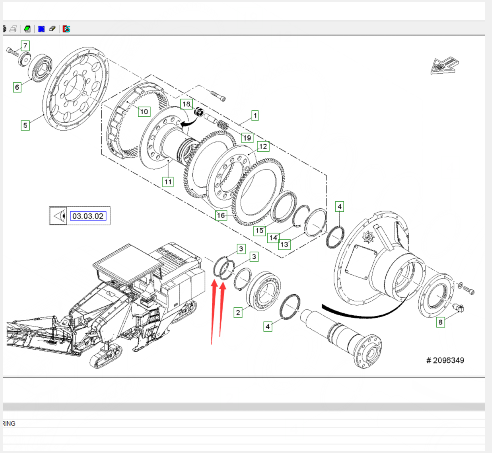Image resolution: width=492 pixels, height=453 pixels.
Task: Select part callout 14 on the diagram
Action: point(273,238)
